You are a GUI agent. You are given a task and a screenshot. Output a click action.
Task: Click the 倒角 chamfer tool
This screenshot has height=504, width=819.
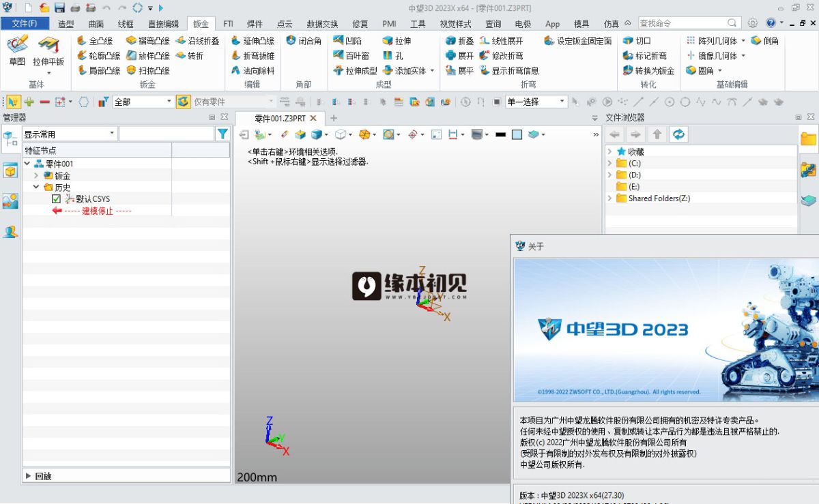764,41
